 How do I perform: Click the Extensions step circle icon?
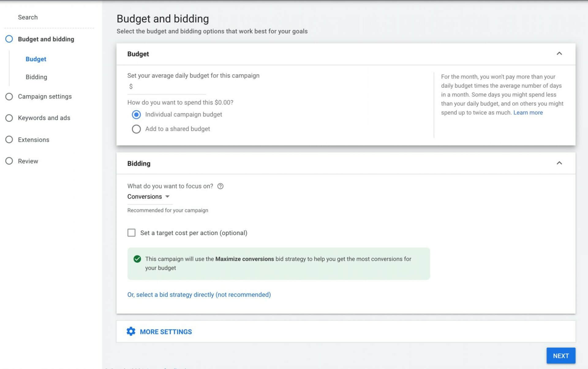pos(9,140)
